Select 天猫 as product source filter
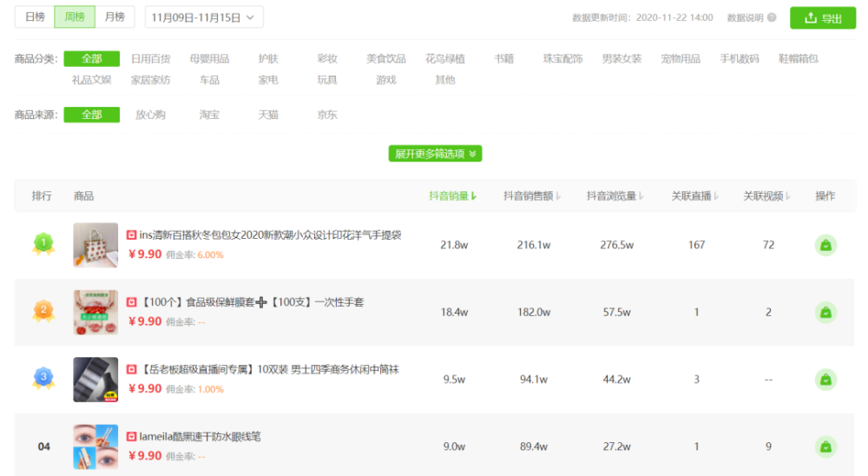Image resolution: width=868 pixels, height=476 pixels. click(x=268, y=115)
